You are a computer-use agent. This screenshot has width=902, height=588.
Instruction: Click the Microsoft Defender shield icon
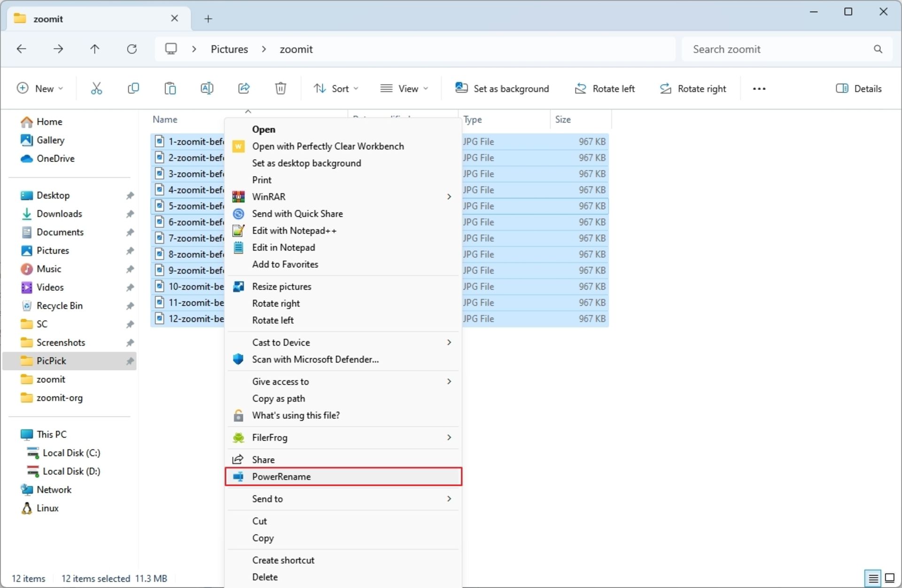click(x=239, y=359)
